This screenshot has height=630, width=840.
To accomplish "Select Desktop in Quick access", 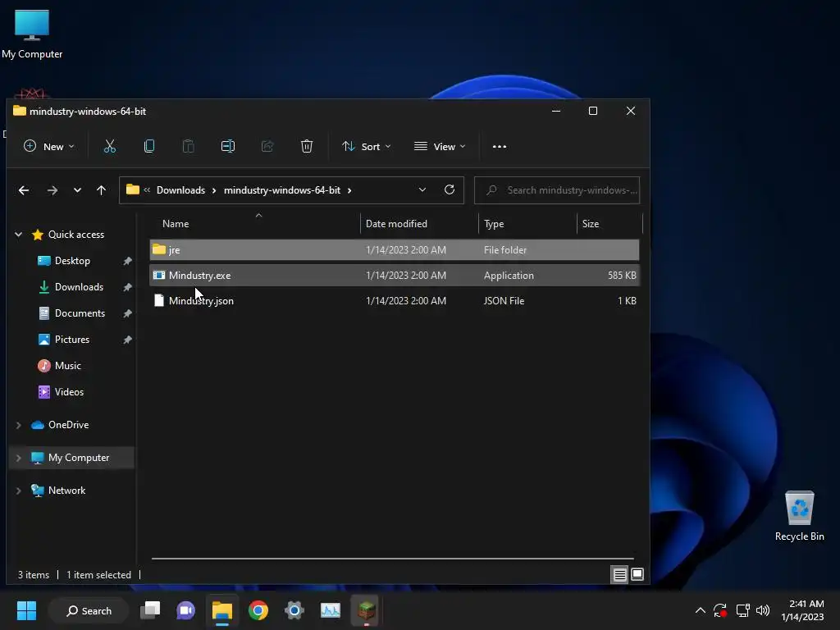I will 72,261.
